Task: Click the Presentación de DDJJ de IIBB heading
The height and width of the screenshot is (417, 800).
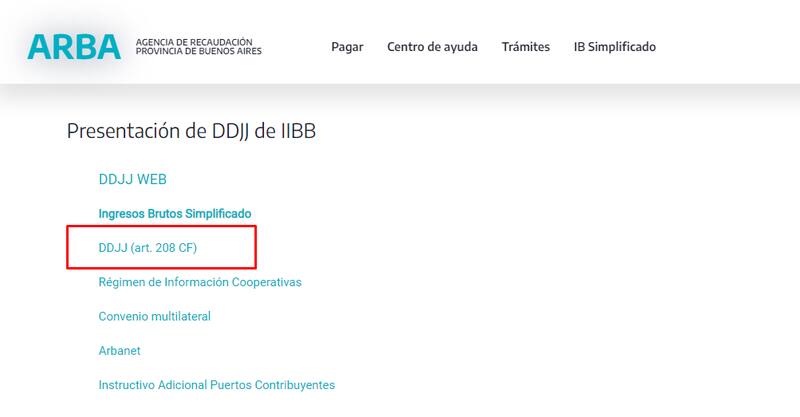Action: 191,131
